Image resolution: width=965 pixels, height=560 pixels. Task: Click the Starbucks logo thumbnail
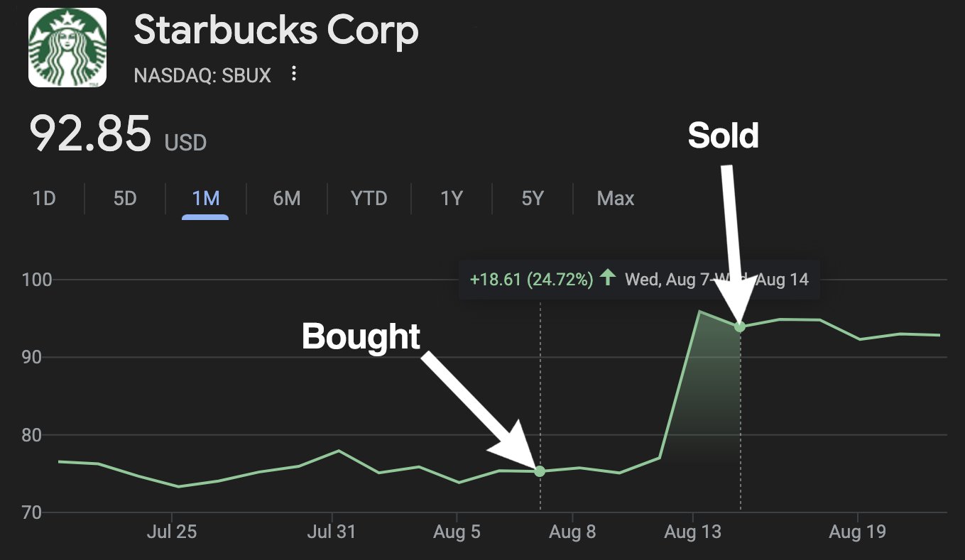click(x=67, y=48)
